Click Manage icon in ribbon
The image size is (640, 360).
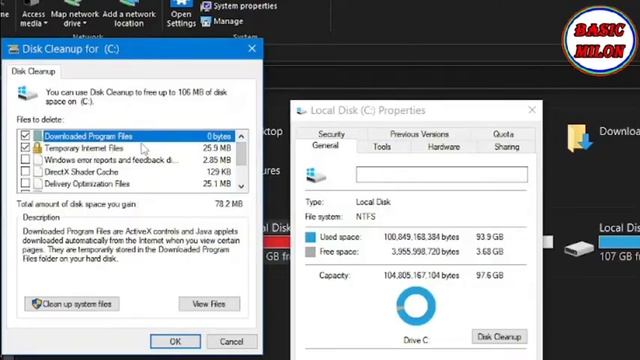click(x=206, y=21)
